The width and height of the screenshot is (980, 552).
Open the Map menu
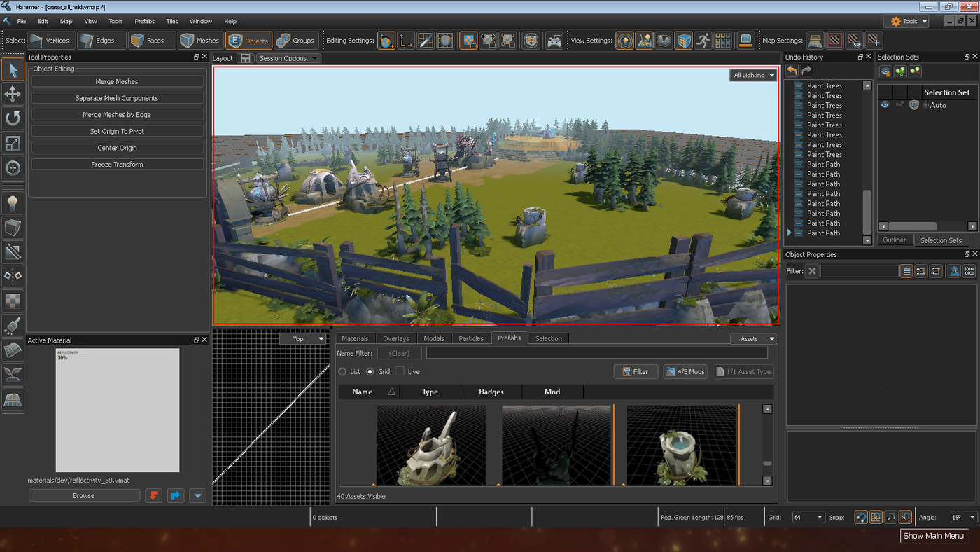pos(66,21)
